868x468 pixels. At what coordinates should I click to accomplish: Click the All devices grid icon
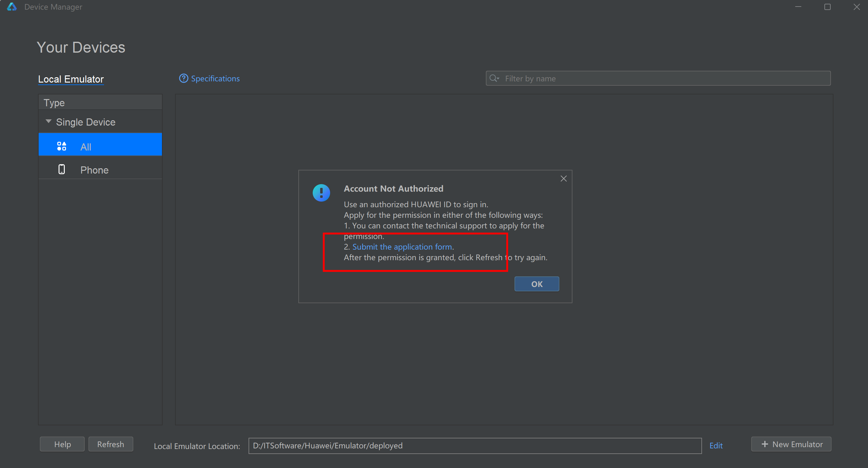(62, 146)
